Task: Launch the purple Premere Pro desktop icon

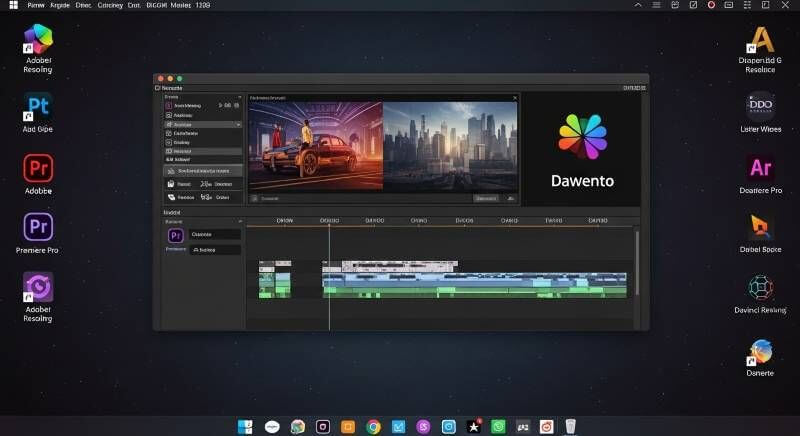Action: click(38, 227)
